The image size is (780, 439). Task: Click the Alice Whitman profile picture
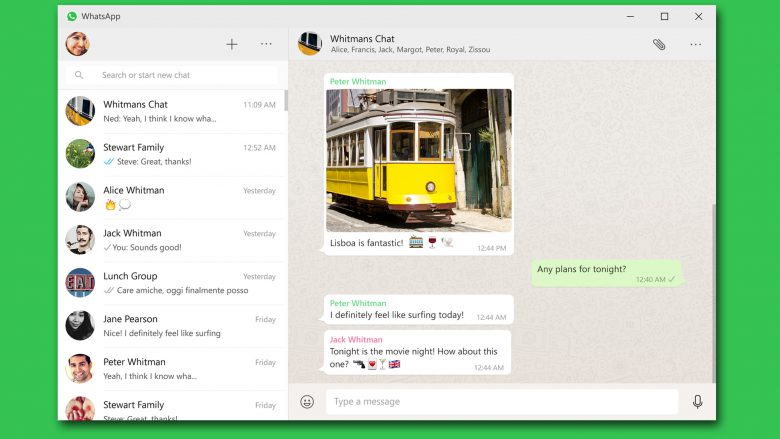[80, 197]
